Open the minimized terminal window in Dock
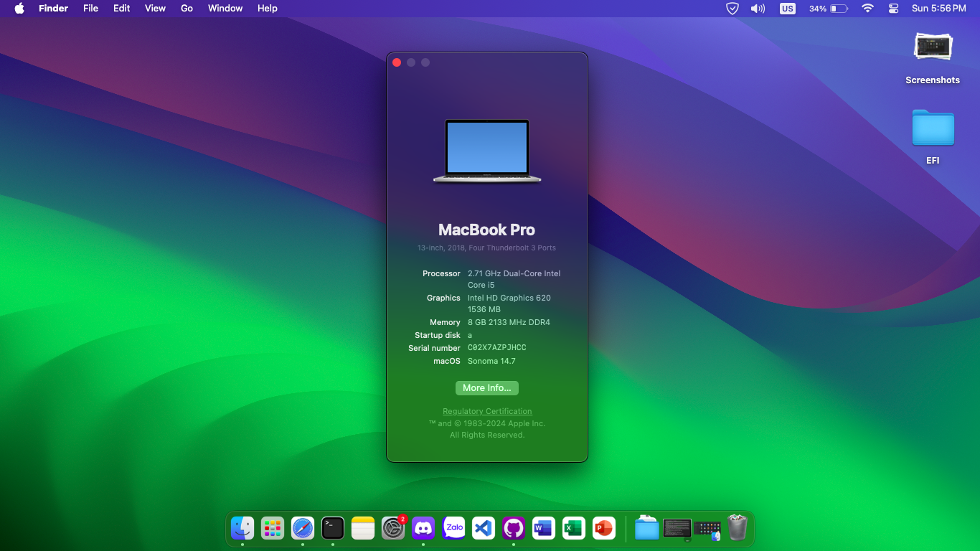The image size is (980, 551). click(x=677, y=529)
